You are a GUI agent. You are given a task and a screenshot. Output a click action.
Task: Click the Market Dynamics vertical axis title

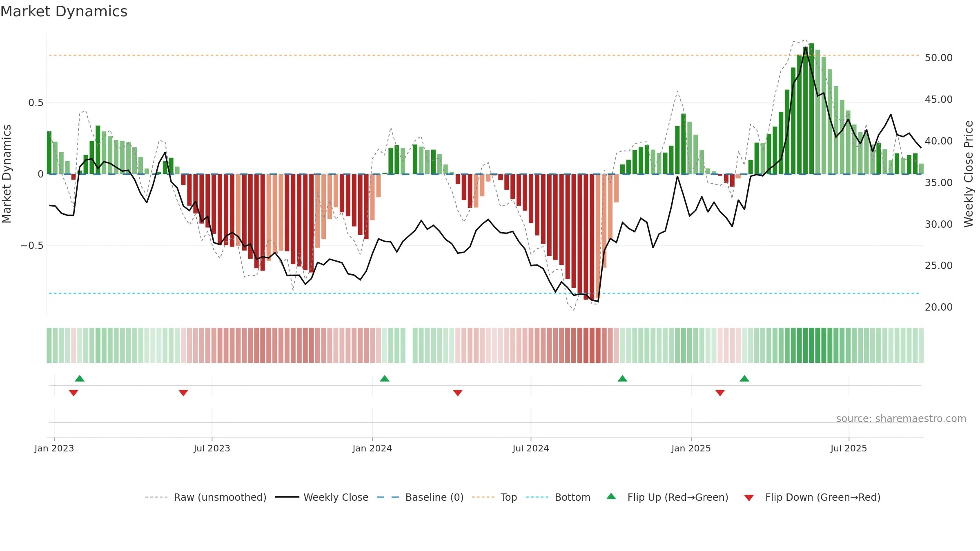[x=7, y=174]
